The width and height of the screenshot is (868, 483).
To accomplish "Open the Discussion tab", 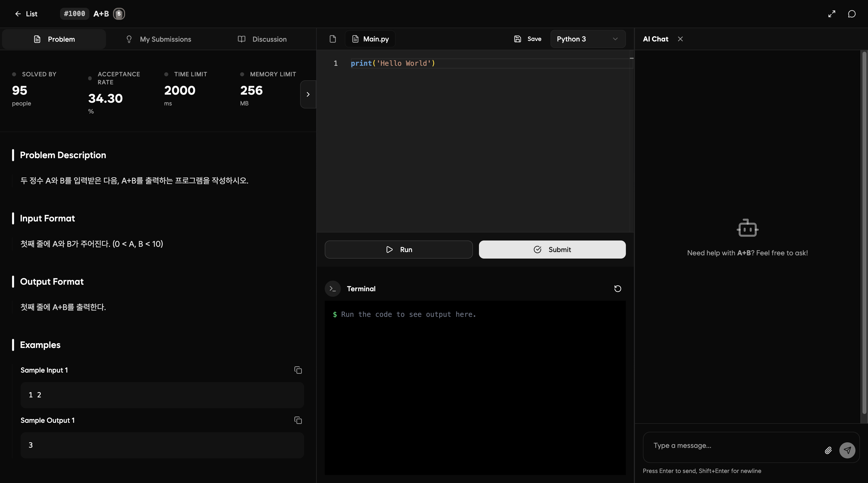I will tap(262, 39).
